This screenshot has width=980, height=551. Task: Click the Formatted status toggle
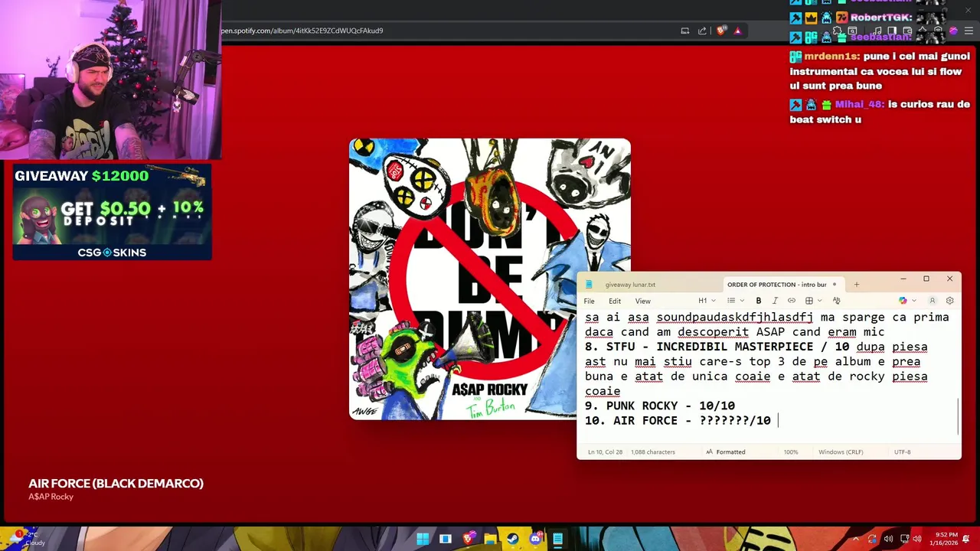click(x=726, y=452)
